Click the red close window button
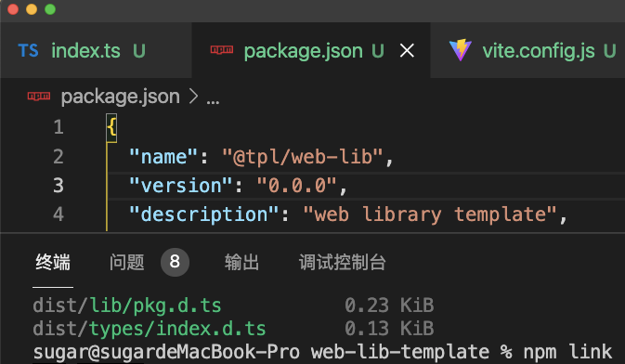This screenshot has height=364, width=625. coord(13,8)
